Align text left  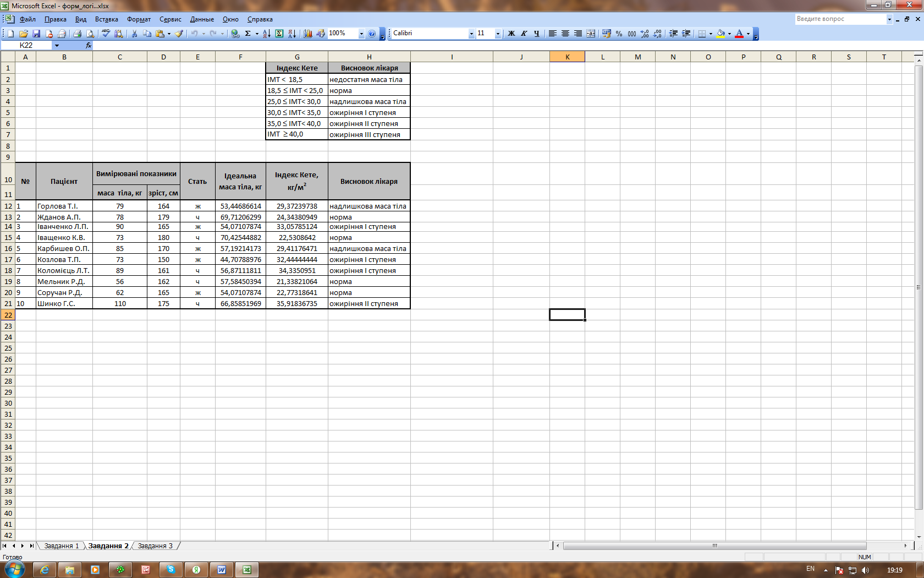[553, 34]
